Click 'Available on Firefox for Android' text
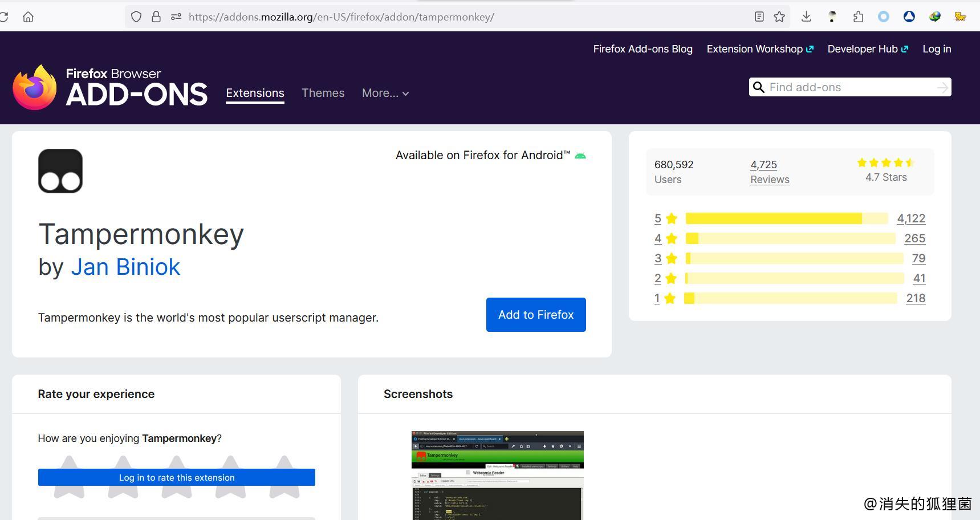Viewport: 980px width, 520px height. 483,155
